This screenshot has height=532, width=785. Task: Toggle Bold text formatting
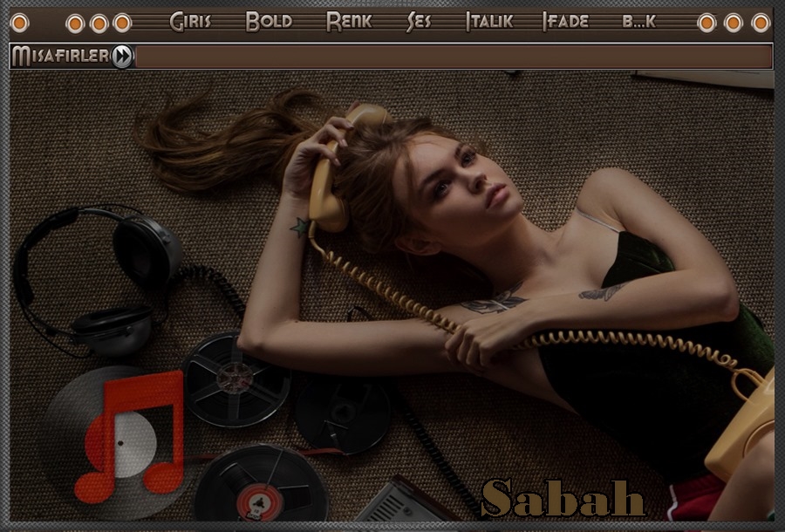(x=269, y=22)
